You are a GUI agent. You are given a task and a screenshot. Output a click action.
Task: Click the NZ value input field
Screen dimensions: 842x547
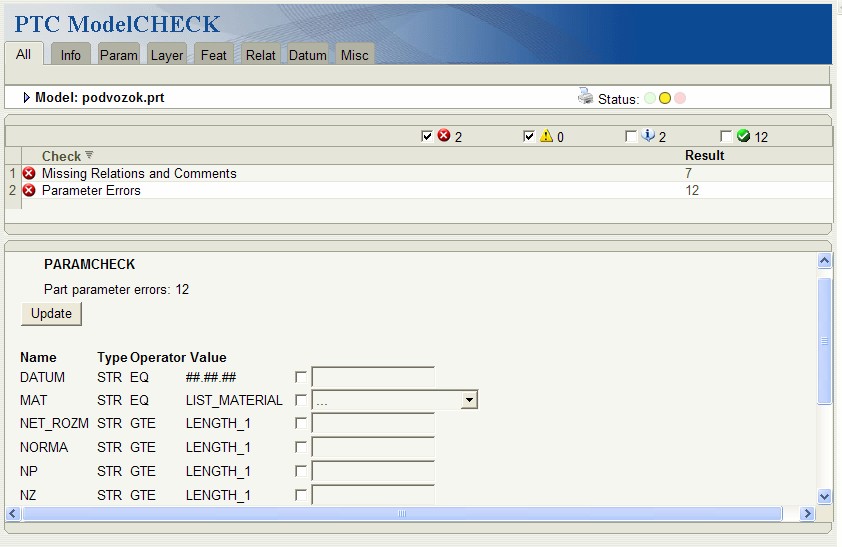[373, 494]
